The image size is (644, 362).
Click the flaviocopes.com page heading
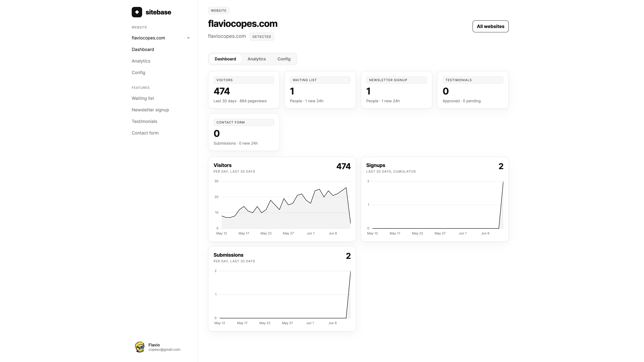(x=243, y=24)
